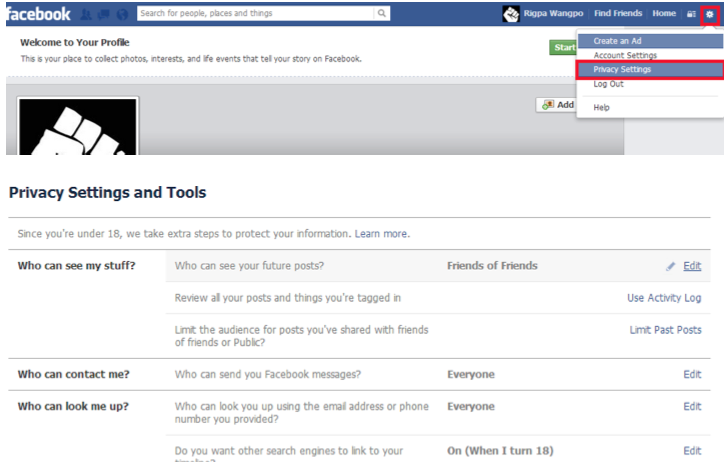The image size is (724, 462).
Task: Open Rigpa Wangpo profile link
Action: click(553, 13)
